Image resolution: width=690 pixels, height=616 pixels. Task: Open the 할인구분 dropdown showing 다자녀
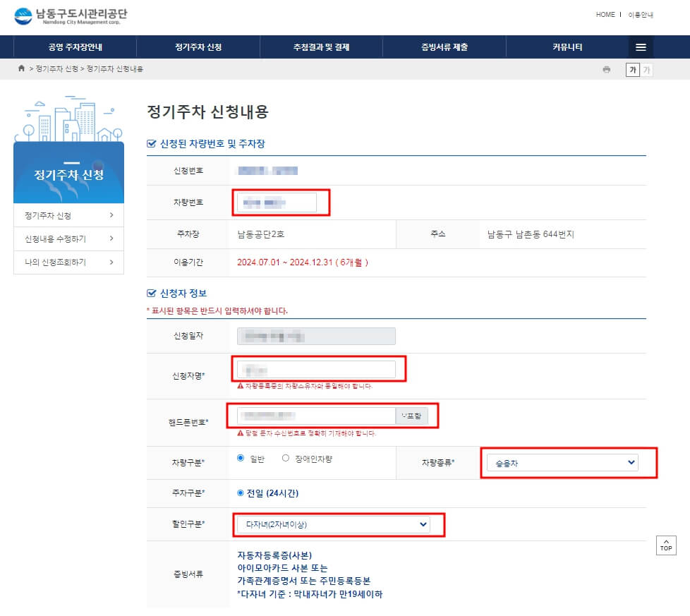pyautogui.click(x=337, y=524)
